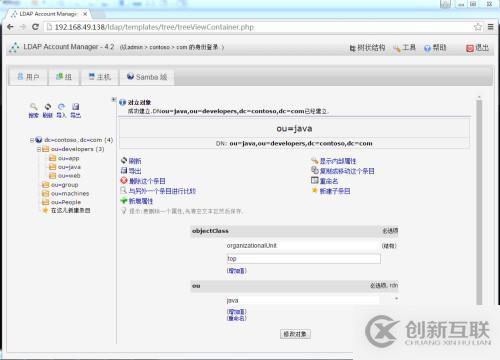Click the star 'create new entry here' item in the tree
Image resolution: width=500 pixels, height=360 pixels.
(x=66, y=210)
